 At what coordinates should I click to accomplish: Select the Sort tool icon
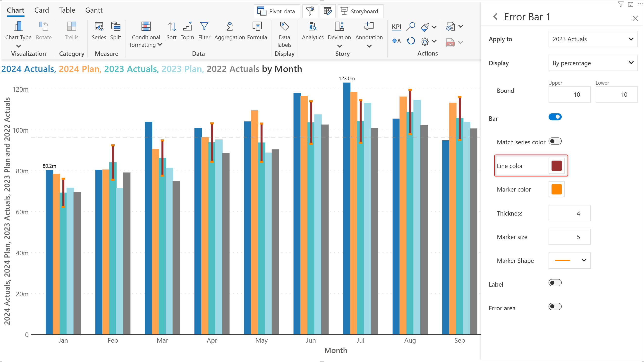click(171, 26)
